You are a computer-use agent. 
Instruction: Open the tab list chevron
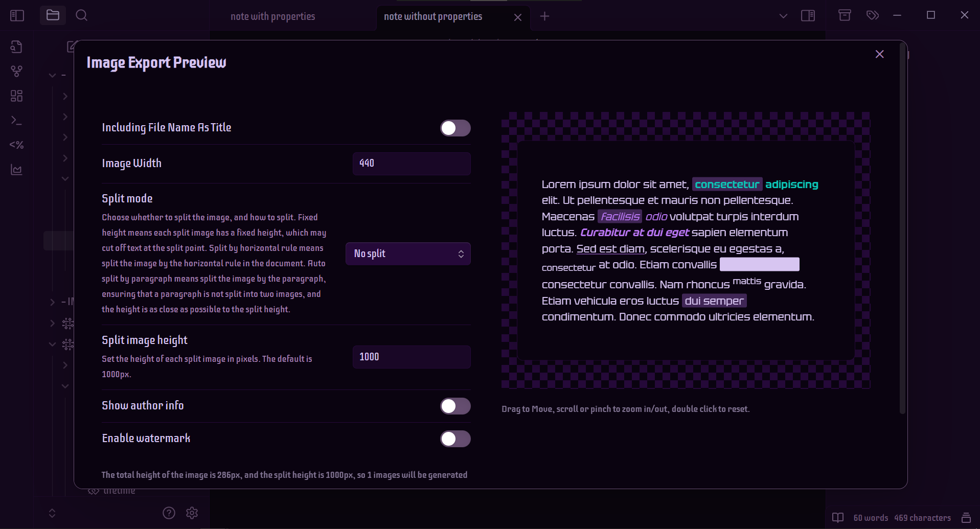coord(783,16)
